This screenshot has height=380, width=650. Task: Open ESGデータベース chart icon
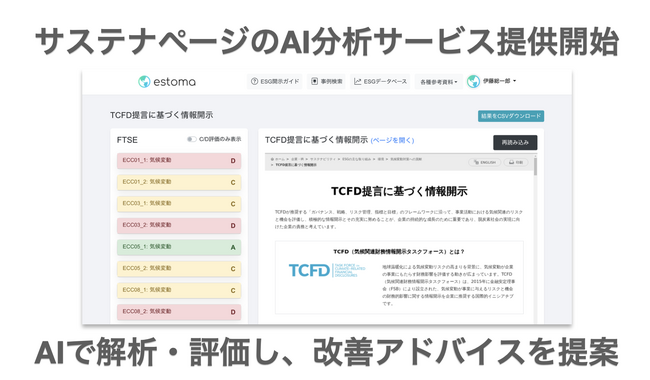pyautogui.click(x=357, y=81)
